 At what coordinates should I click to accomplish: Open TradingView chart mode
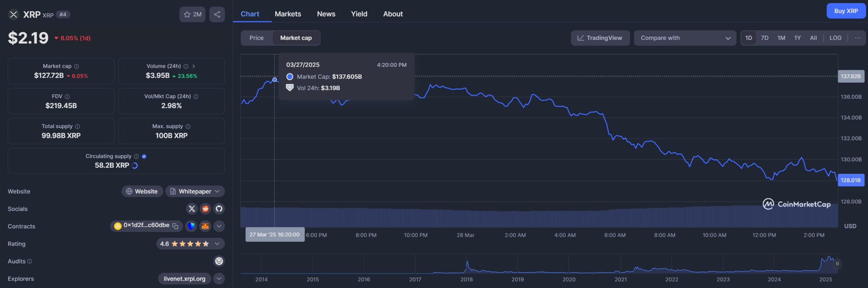point(600,38)
